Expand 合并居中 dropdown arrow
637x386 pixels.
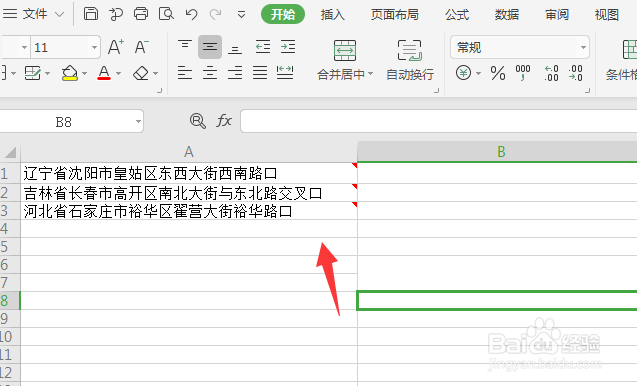point(370,74)
